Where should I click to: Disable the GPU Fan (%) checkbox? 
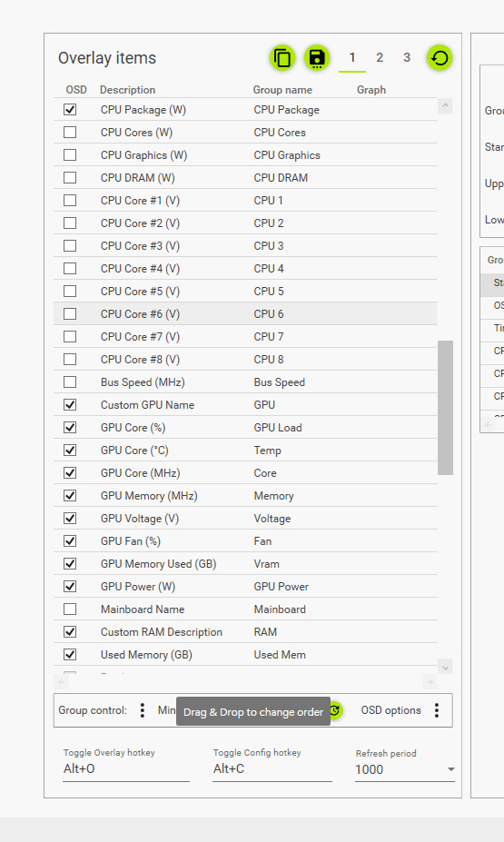[x=70, y=540]
